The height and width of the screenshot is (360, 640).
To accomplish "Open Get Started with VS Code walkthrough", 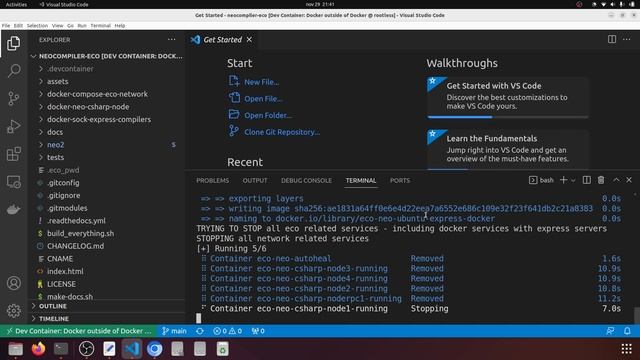I will pyautogui.click(x=508, y=97).
